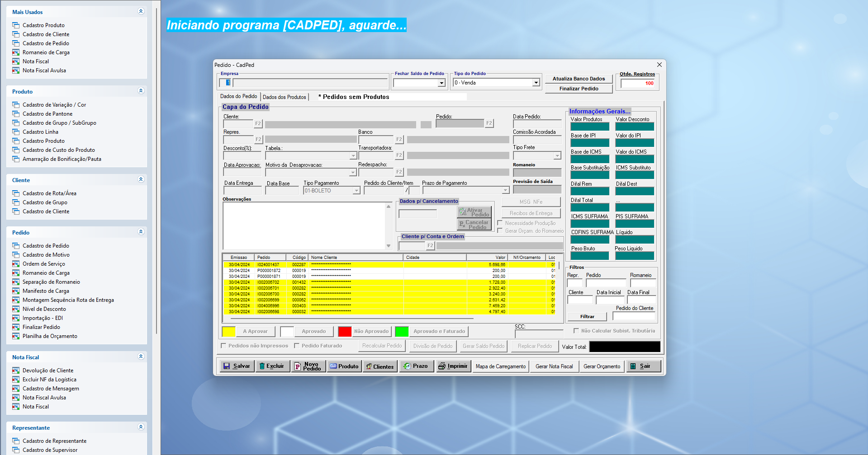868x455 pixels.
Task: Toggle the Gerar Orçam. do Romaneio checkbox
Action: [x=500, y=231]
